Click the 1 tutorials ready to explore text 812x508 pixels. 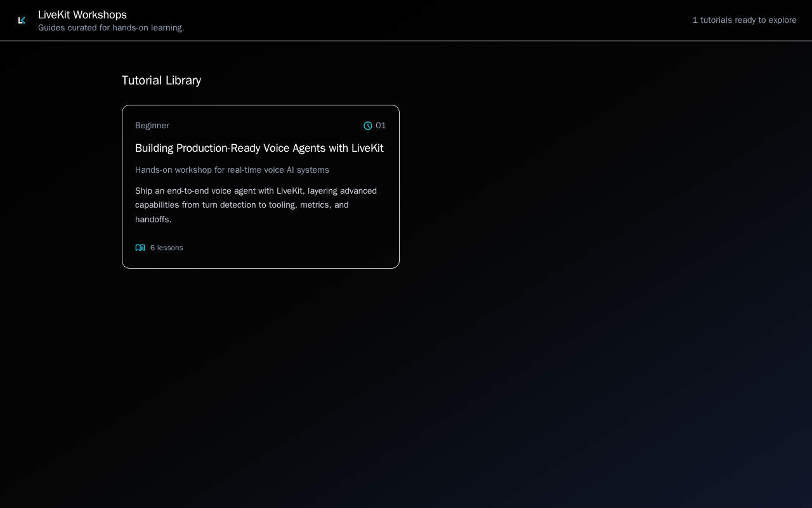(x=745, y=20)
